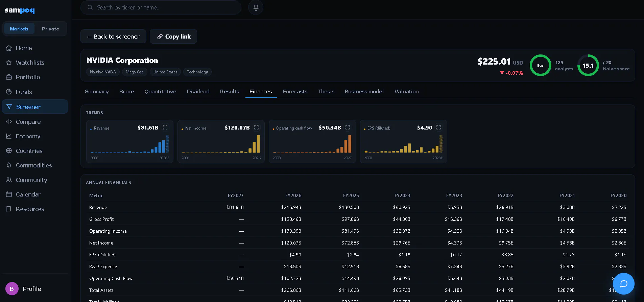Copy link to this page
The image size is (644, 302).
(x=173, y=37)
